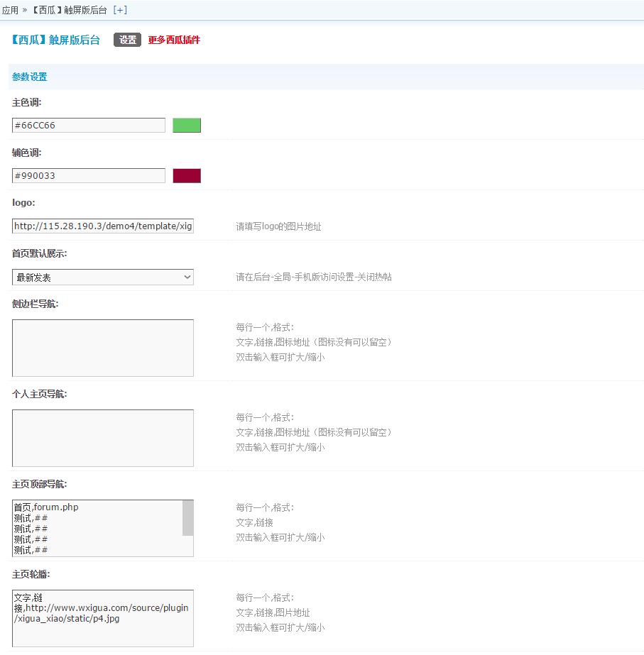Click the 首页,forum.php line in 主页顶部导航

[x=47, y=507]
